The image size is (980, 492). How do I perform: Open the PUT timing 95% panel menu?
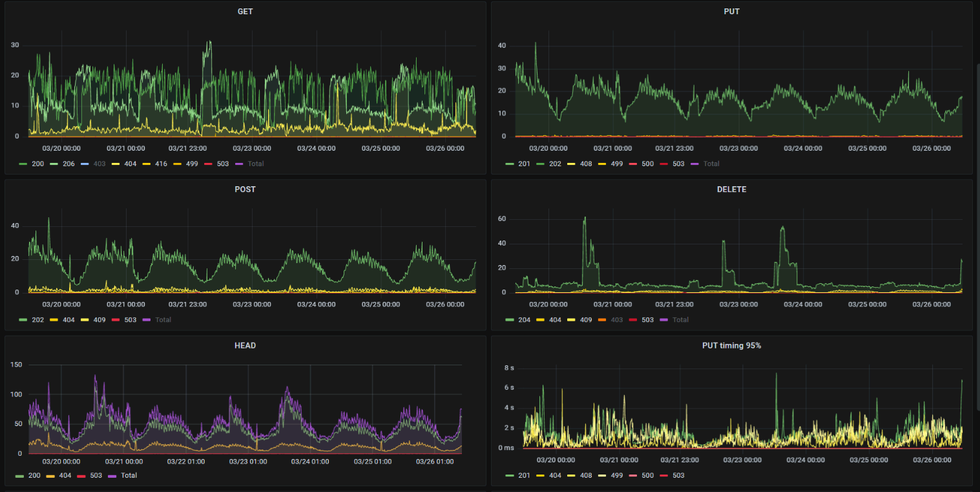pos(731,345)
